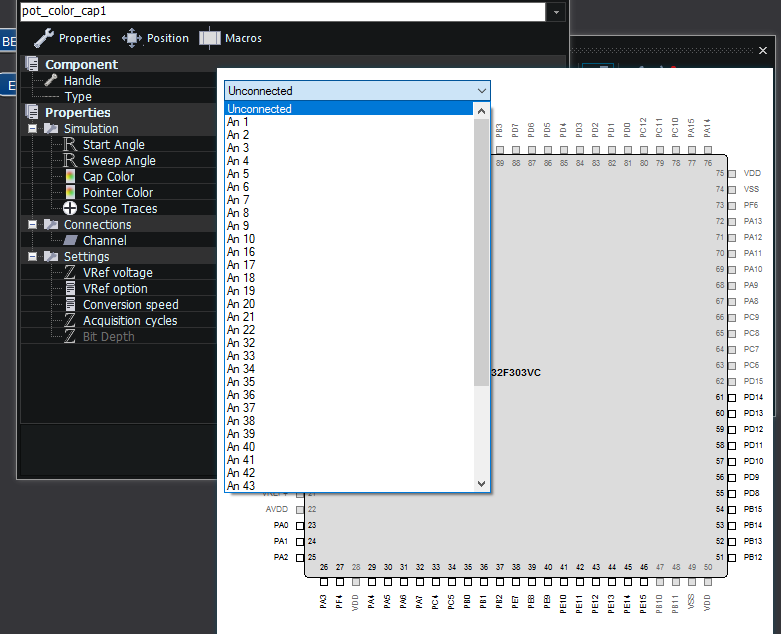The width and height of the screenshot is (781, 634).
Task: Collapse the Settings folder
Action: [x=32, y=256]
